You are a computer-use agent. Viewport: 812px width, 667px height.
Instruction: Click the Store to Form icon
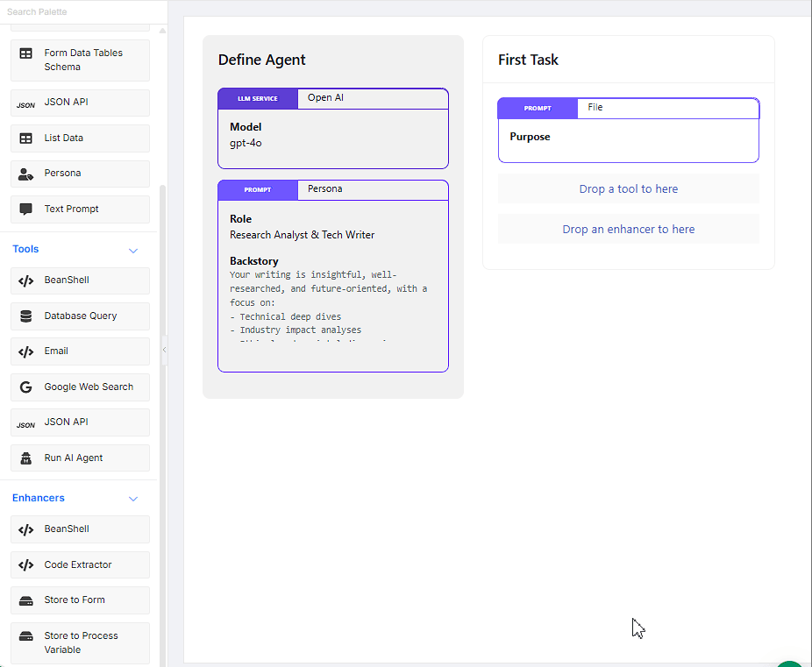pyautogui.click(x=26, y=600)
